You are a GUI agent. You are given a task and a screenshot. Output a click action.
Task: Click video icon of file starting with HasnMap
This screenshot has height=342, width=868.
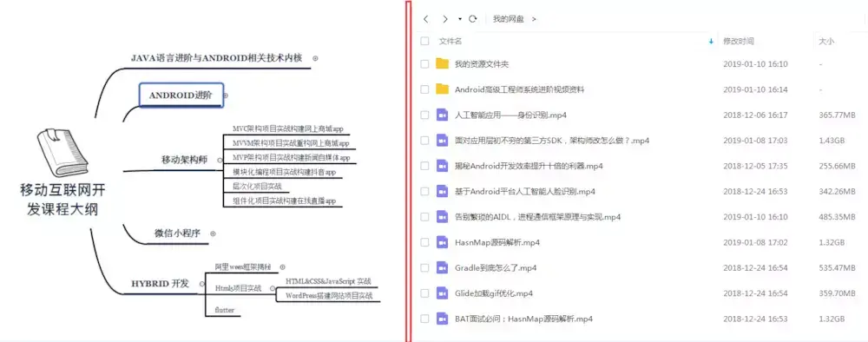tap(442, 242)
